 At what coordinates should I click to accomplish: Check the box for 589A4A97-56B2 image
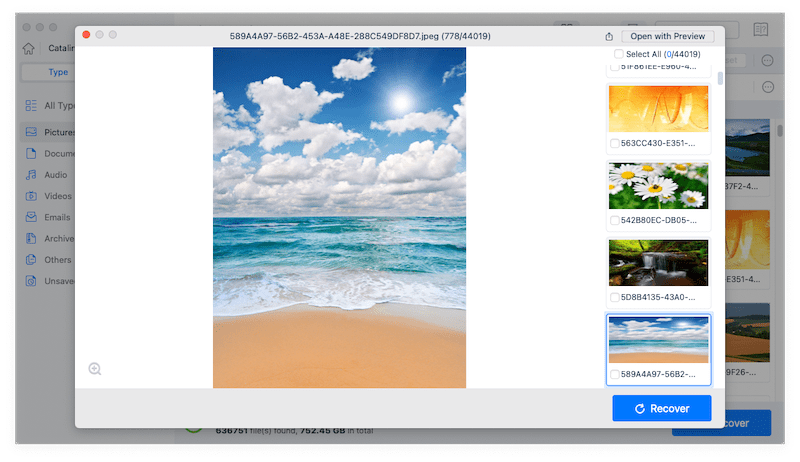(615, 374)
